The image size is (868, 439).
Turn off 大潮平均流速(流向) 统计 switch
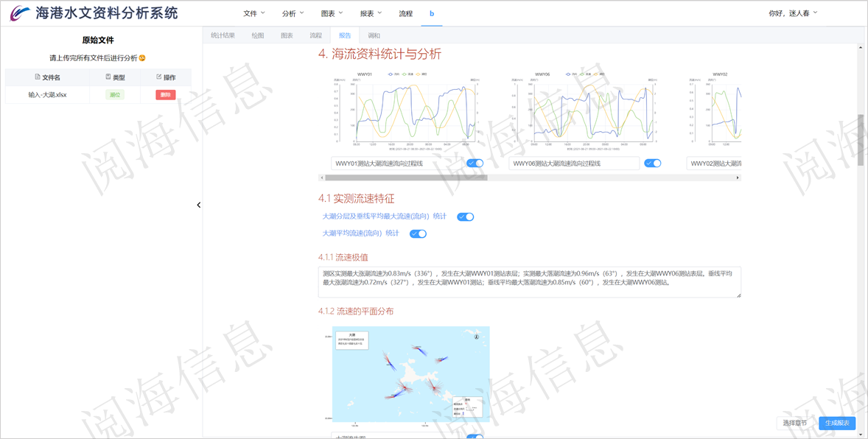point(419,233)
